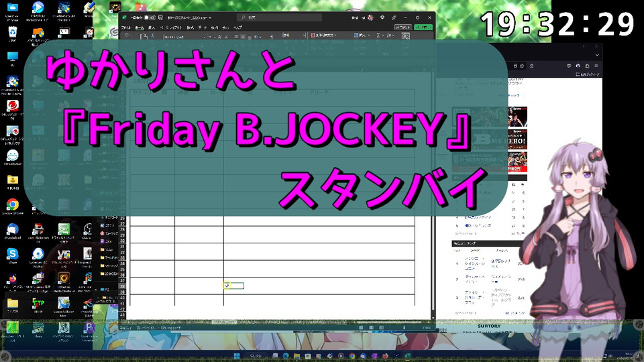Open the ヘルプ ribbon tab

(x=237, y=27)
